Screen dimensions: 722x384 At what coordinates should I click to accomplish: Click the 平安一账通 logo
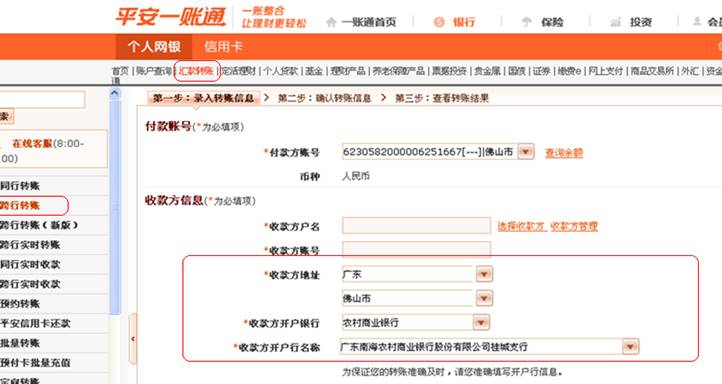pyautogui.click(x=170, y=17)
